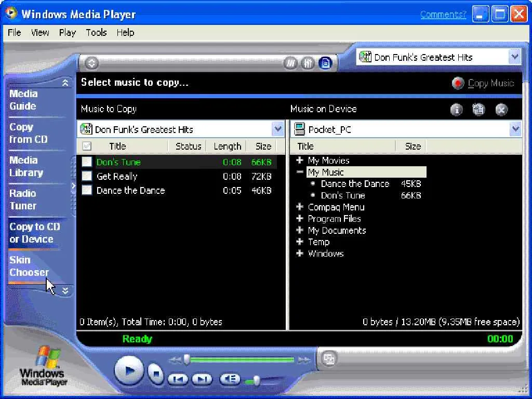
Task: Sort by Status column header
Action: coord(188,146)
